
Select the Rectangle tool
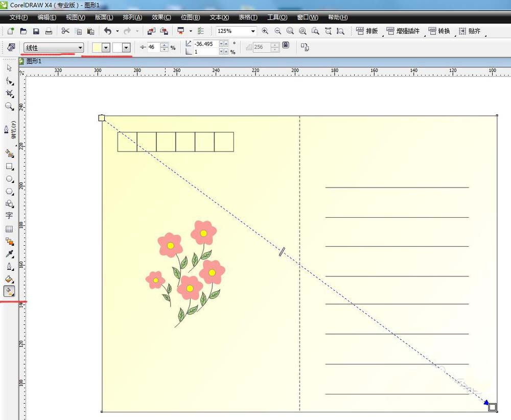[x=9, y=167]
